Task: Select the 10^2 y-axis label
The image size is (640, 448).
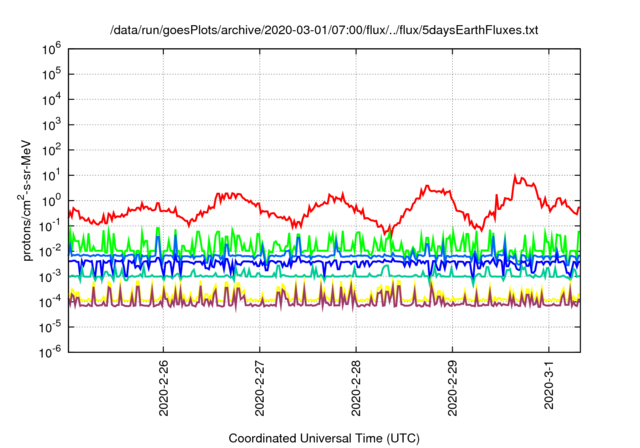Action: point(51,151)
